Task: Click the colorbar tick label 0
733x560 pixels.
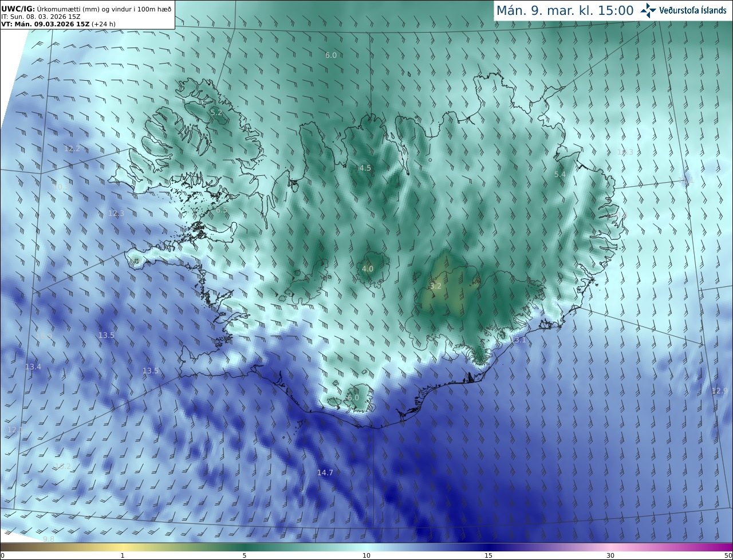Action: [x=2, y=555]
